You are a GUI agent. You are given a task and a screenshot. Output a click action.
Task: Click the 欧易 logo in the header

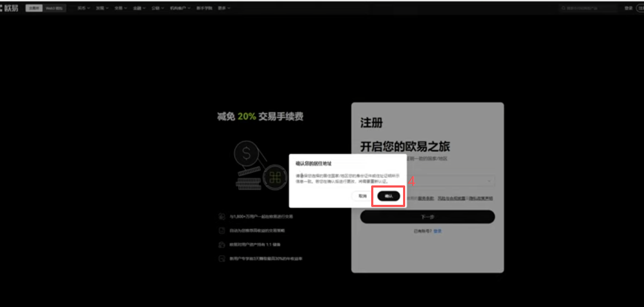tap(9, 8)
